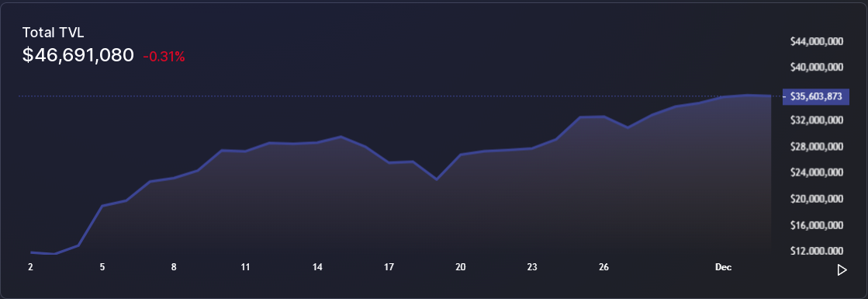Select the date 26 on the time axis
Screen dimensions: 868x299
pos(603,267)
